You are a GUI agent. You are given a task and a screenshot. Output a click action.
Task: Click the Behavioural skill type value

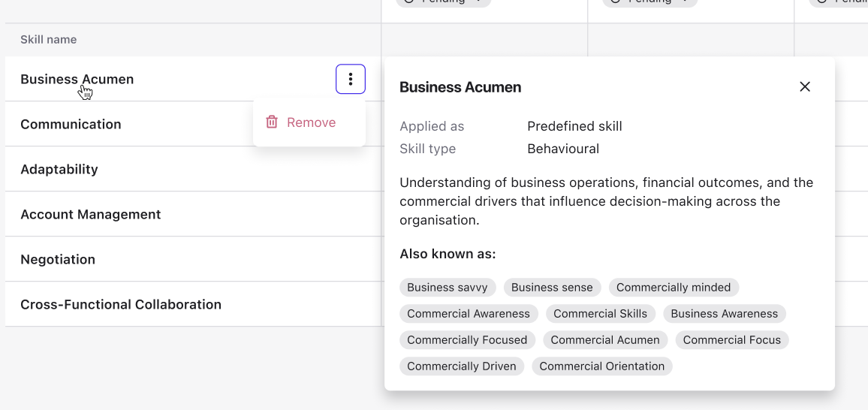pos(563,149)
